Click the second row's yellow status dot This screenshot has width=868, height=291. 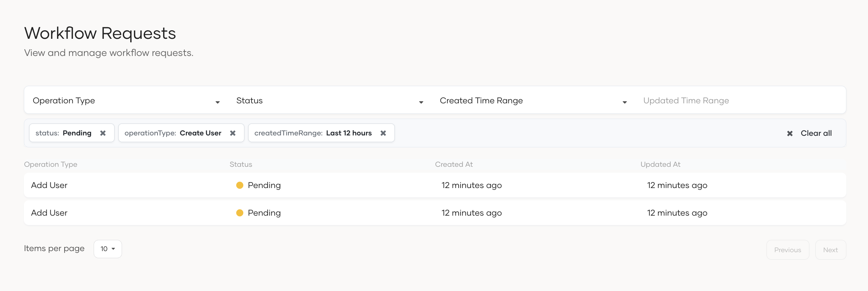click(x=240, y=213)
